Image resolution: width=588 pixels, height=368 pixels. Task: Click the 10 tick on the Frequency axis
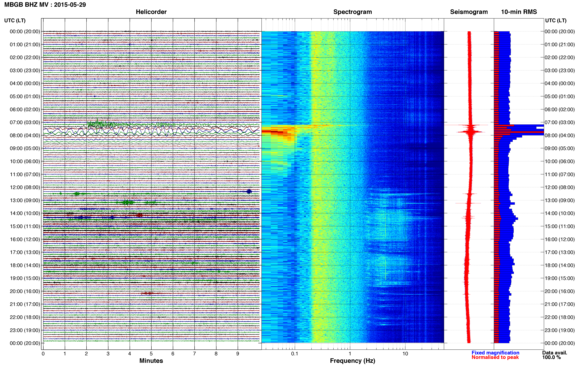pos(405,354)
